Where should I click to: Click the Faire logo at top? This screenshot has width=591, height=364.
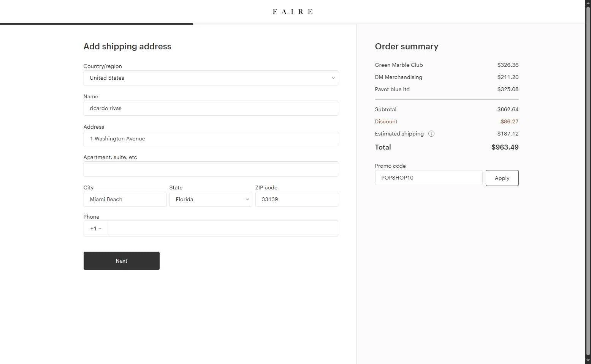(x=292, y=12)
